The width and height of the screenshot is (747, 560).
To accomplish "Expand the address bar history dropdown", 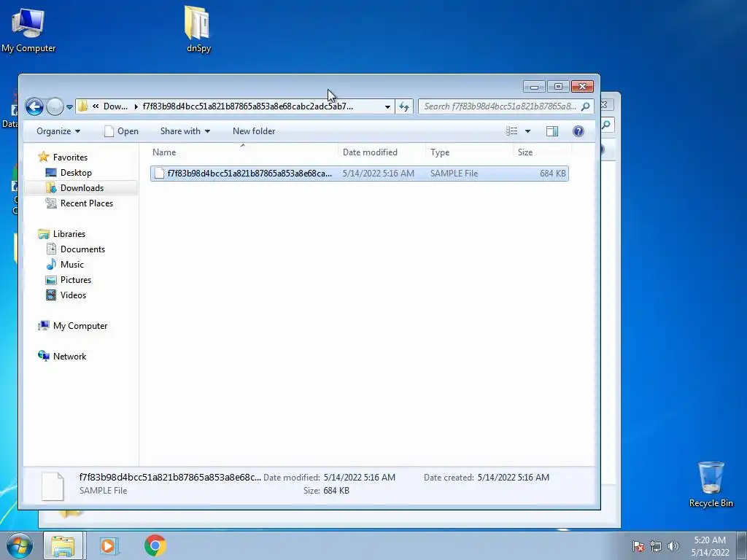I will (x=387, y=106).
